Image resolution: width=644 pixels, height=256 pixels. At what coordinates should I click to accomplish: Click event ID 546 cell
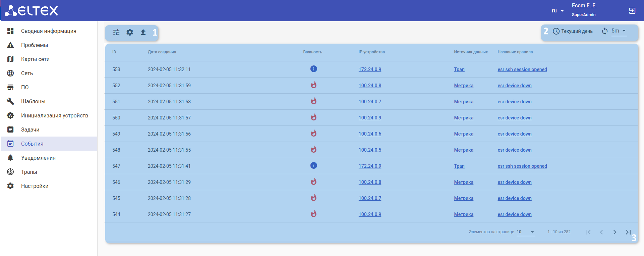click(x=116, y=182)
